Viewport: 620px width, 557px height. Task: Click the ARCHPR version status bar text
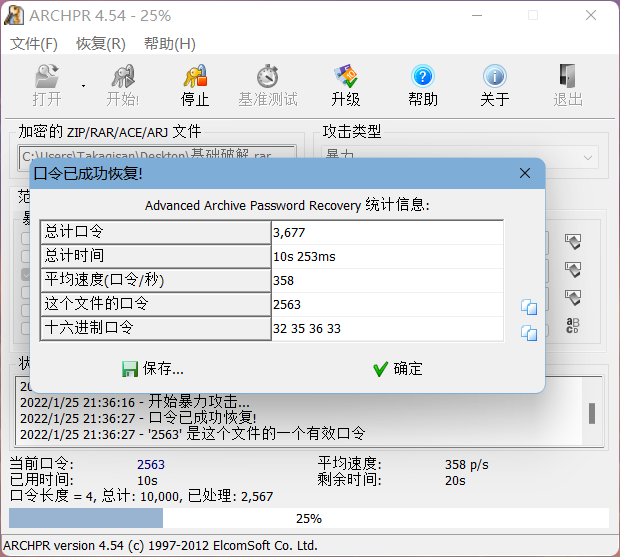161,546
